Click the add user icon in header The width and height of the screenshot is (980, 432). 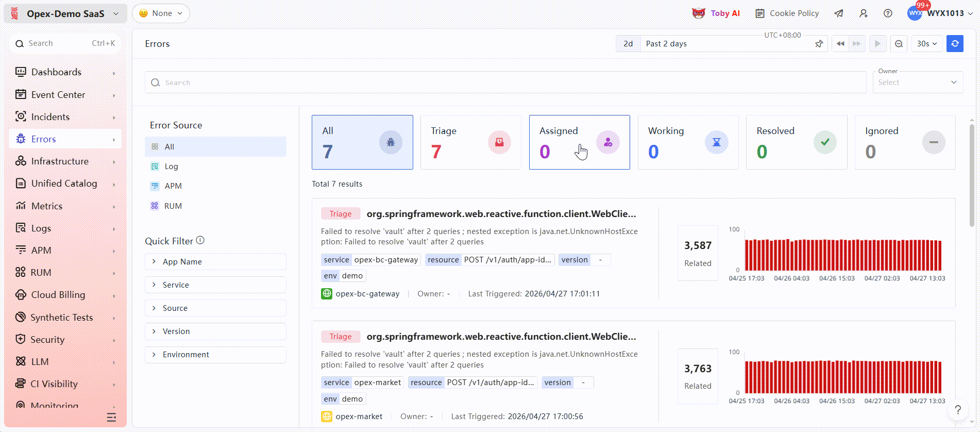click(x=864, y=13)
